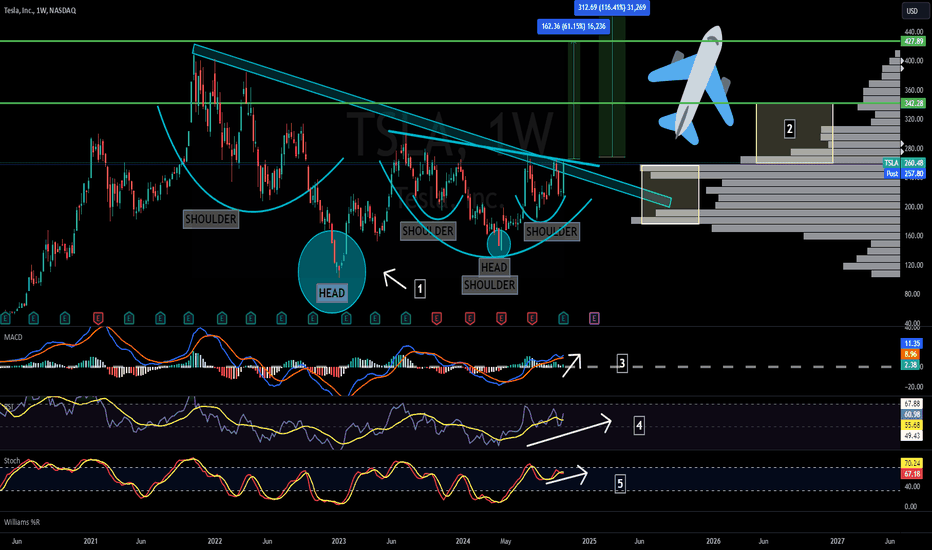Click the yellow 70.24 Stoch value label
Screen dimensions: 932x550
tap(912, 463)
